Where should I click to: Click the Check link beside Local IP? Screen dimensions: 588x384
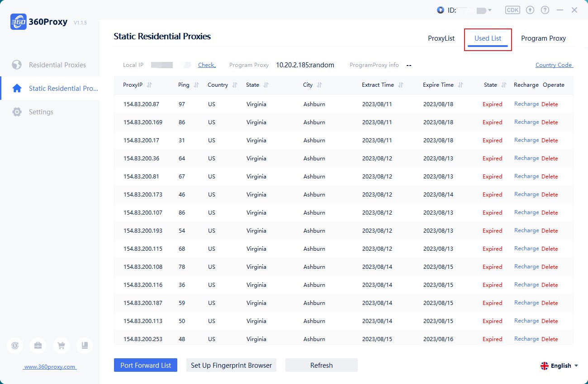pyautogui.click(x=207, y=65)
